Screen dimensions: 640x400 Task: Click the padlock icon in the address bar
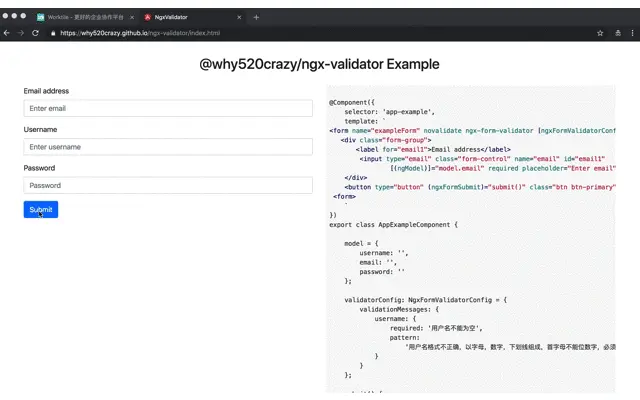[53, 33]
